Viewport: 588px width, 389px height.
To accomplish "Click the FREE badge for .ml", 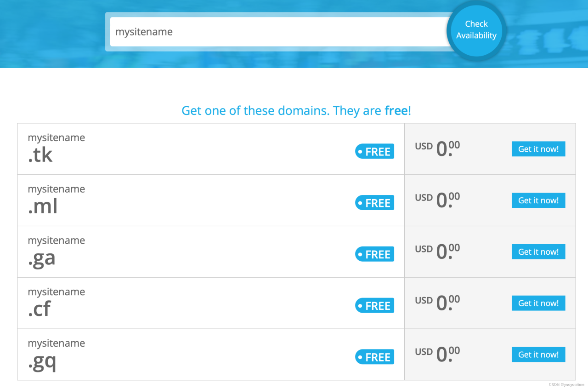I will [x=374, y=203].
